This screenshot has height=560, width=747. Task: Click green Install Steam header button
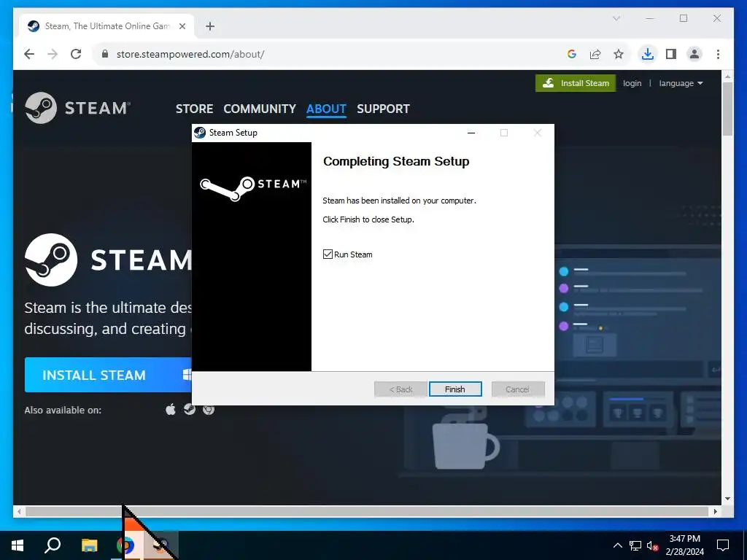click(x=576, y=83)
